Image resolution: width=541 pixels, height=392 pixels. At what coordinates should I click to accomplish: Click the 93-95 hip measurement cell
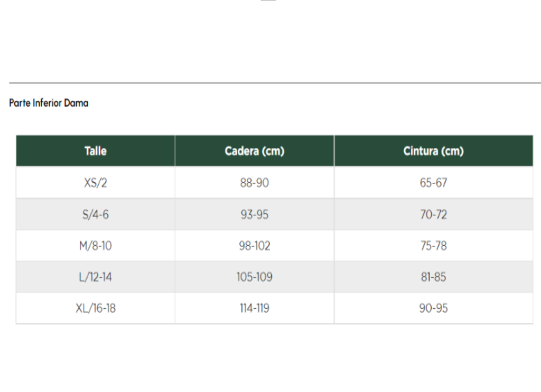[255, 214]
